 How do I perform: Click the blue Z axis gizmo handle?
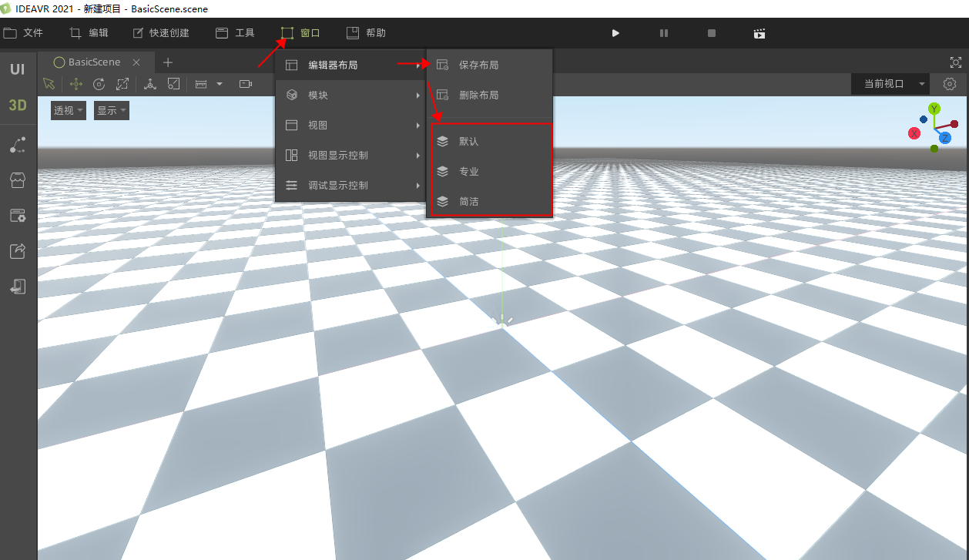tap(945, 138)
